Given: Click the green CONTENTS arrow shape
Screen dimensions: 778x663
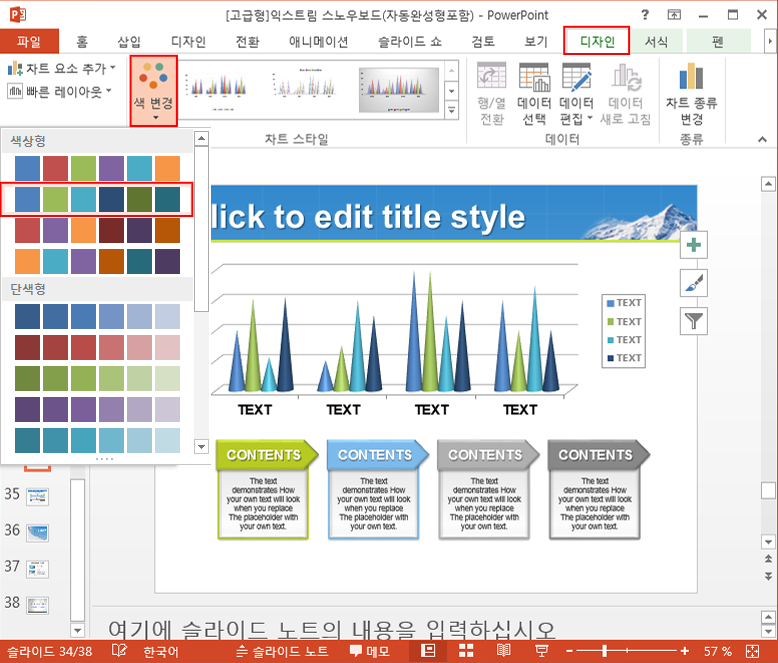Looking at the screenshot, I should (267, 455).
